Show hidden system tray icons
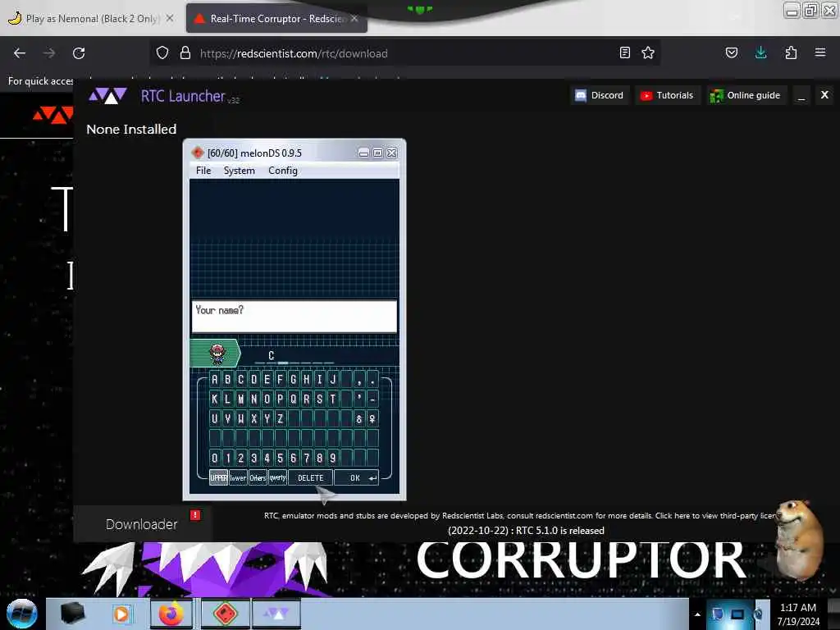 (697, 614)
